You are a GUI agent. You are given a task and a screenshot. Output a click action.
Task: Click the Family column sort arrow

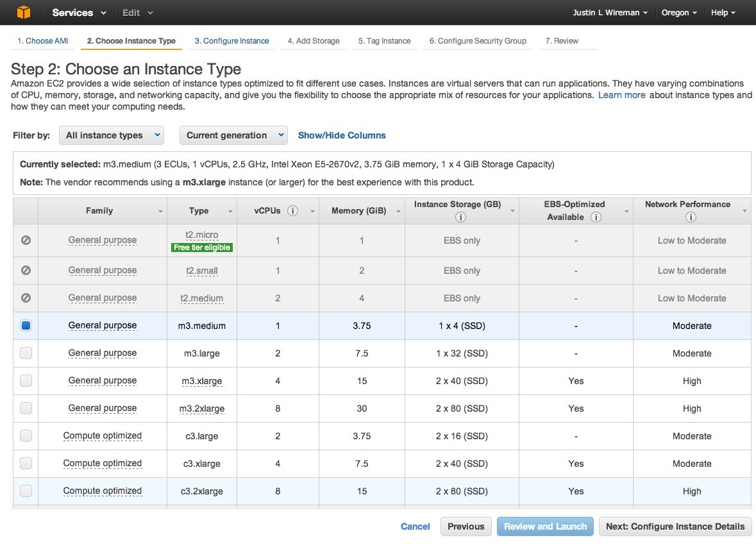(x=160, y=211)
